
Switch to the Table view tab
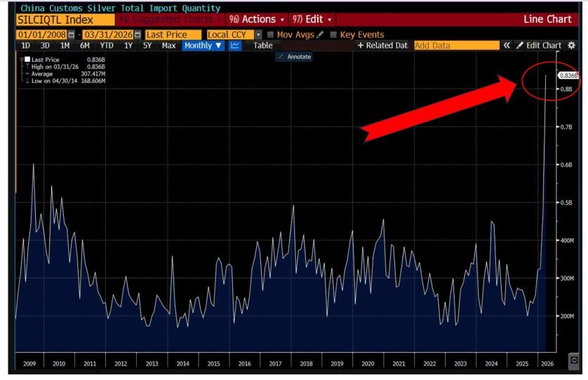262,46
